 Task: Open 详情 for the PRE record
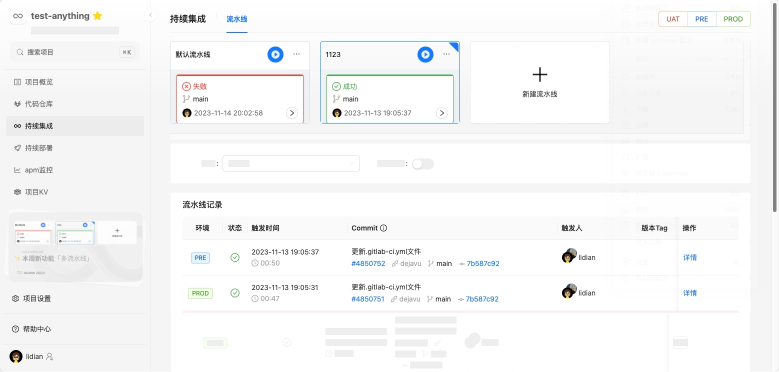(690, 258)
